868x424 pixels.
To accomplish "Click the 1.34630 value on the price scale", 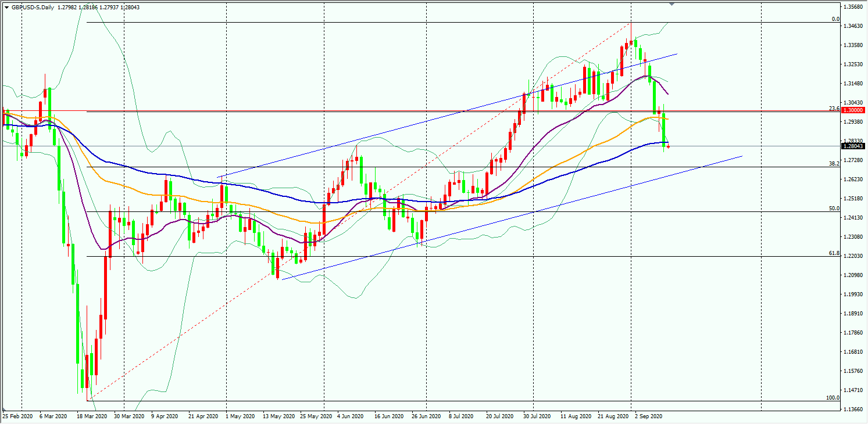I will [852, 26].
